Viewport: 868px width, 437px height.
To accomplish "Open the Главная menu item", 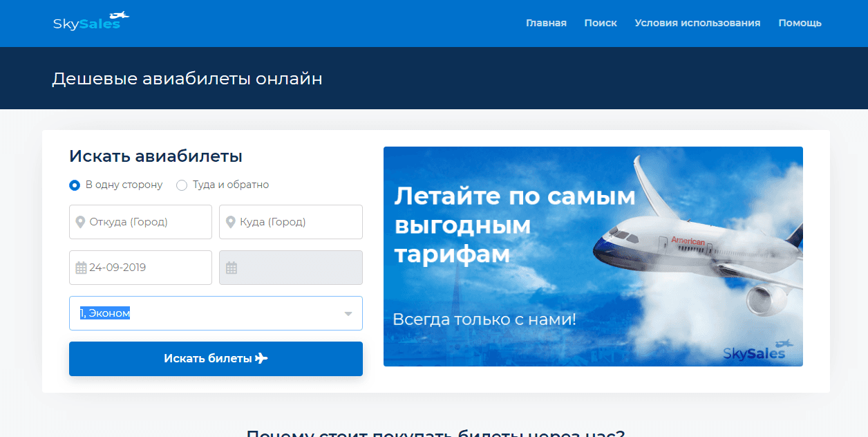I will click(x=547, y=23).
